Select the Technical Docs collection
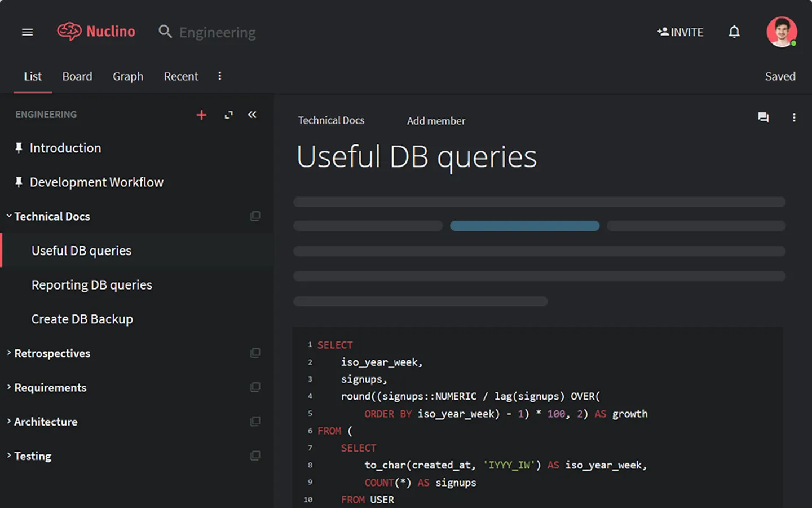812x508 pixels. click(52, 216)
